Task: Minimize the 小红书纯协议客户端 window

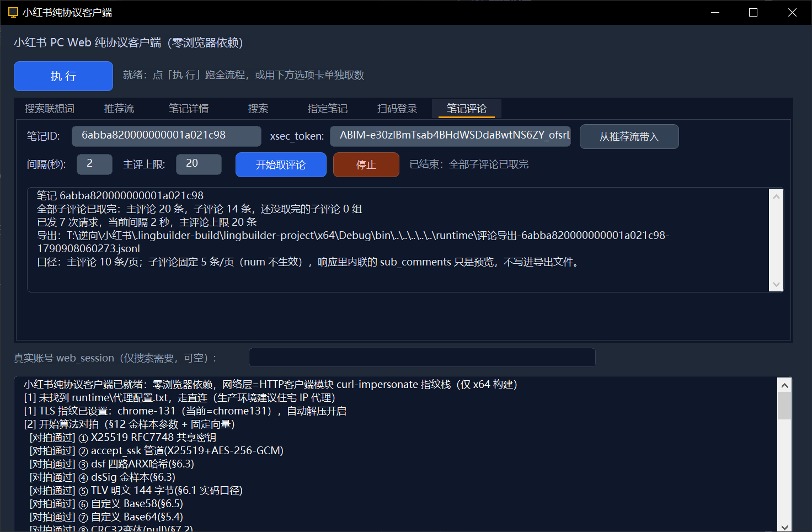Action: [x=715, y=12]
